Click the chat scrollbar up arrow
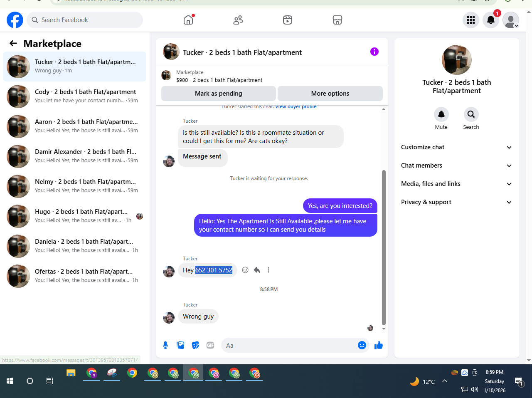This screenshot has width=532, height=398. click(x=384, y=109)
